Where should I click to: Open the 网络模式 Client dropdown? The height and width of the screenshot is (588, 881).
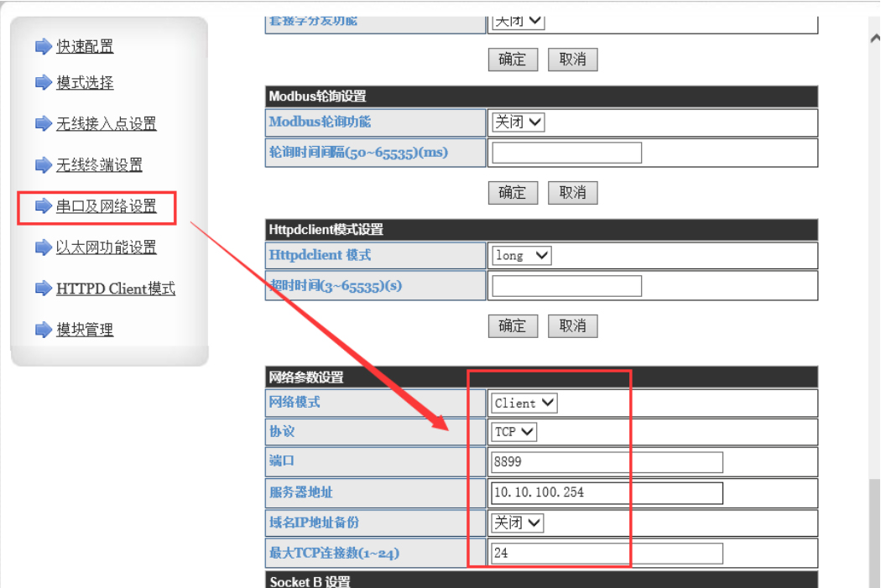524,403
